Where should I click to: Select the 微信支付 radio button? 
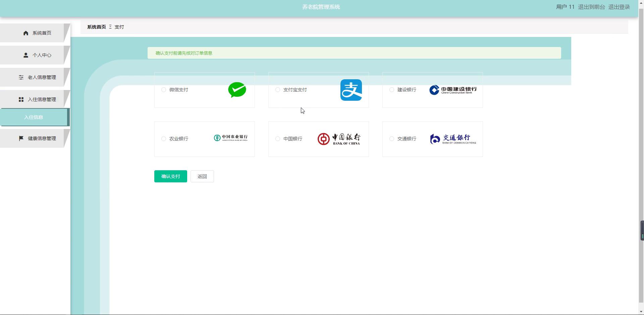[x=164, y=90]
